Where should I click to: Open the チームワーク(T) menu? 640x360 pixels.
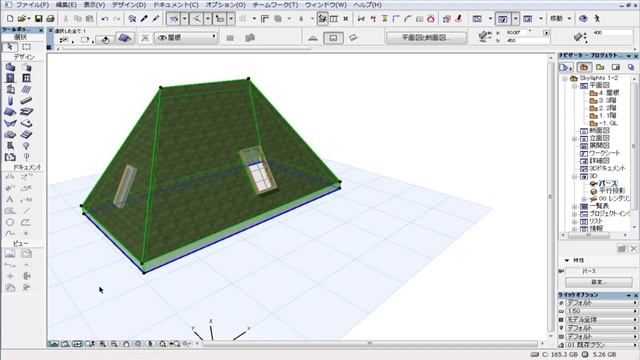click(x=275, y=5)
